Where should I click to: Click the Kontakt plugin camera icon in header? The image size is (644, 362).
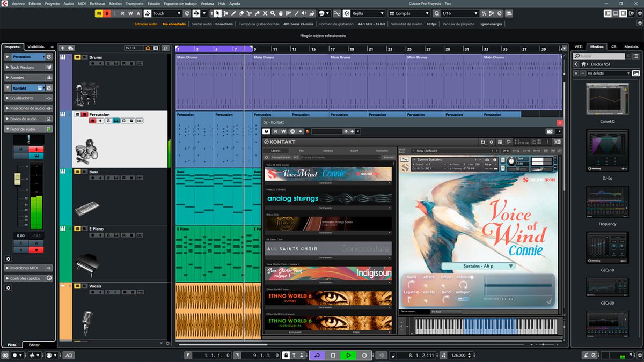[549, 131]
